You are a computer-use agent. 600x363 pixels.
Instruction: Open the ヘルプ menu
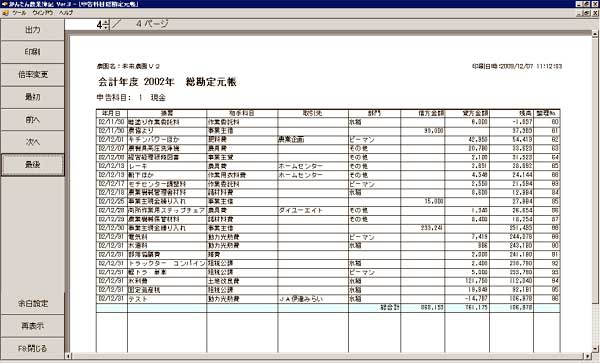[x=66, y=13]
